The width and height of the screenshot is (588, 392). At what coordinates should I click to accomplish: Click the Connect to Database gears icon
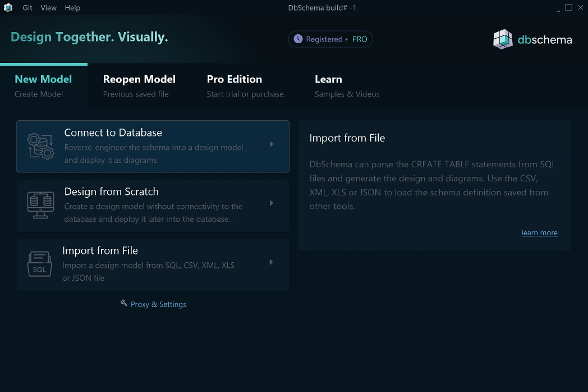[x=40, y=146]
